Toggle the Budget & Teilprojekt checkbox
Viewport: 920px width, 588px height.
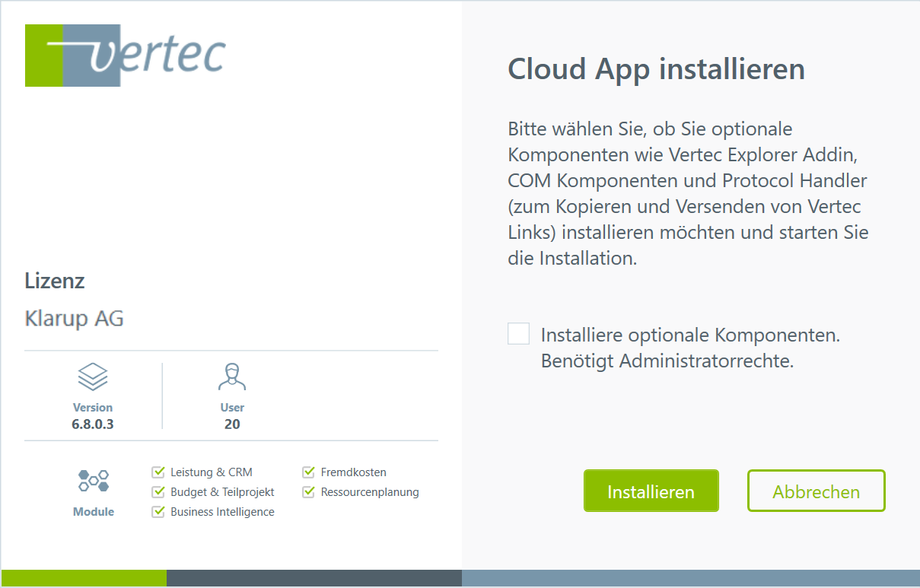pos(159,492)
